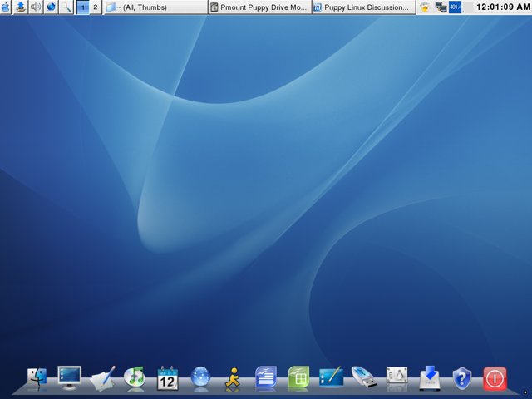This screenshot has height=399, width=532.
Task: Open the blue panel with pencil dock icon
Action: (x=331, y=377)
